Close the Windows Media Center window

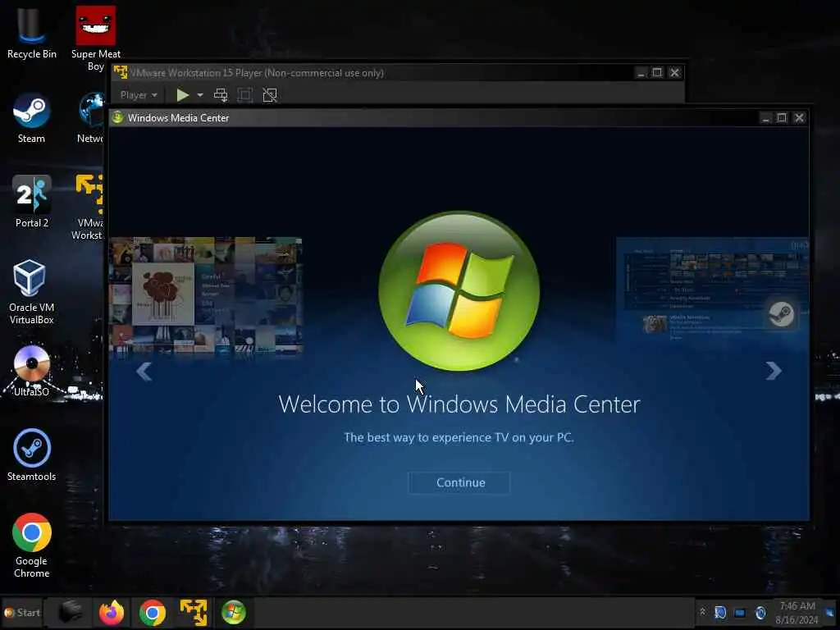[x=799, y=118]
